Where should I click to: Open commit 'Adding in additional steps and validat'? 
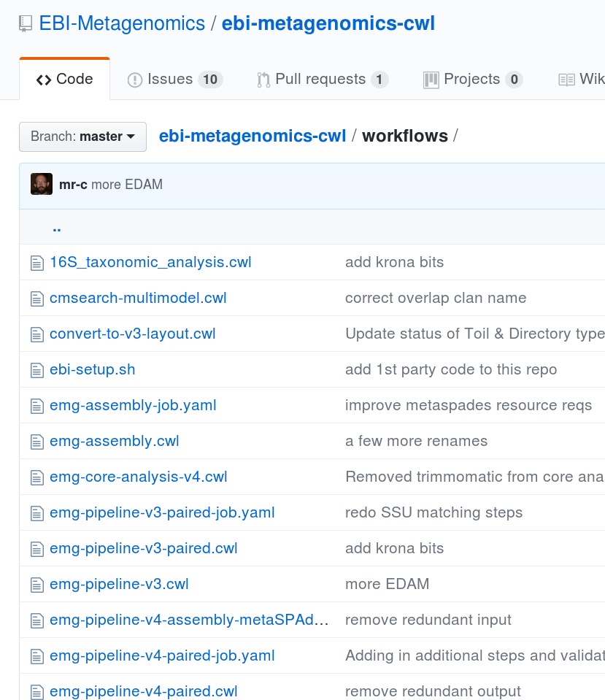pos(475,655)
